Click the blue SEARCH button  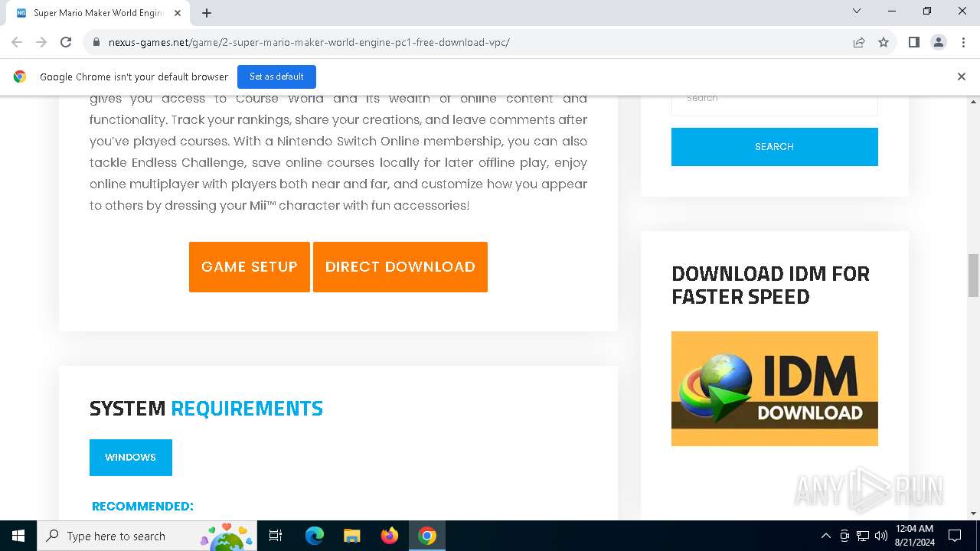pos(775,147)
